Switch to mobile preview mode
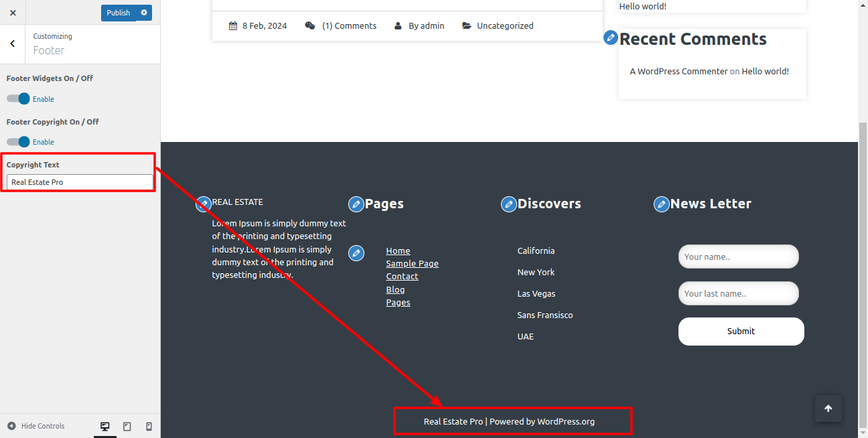 (x=149, y=427)
